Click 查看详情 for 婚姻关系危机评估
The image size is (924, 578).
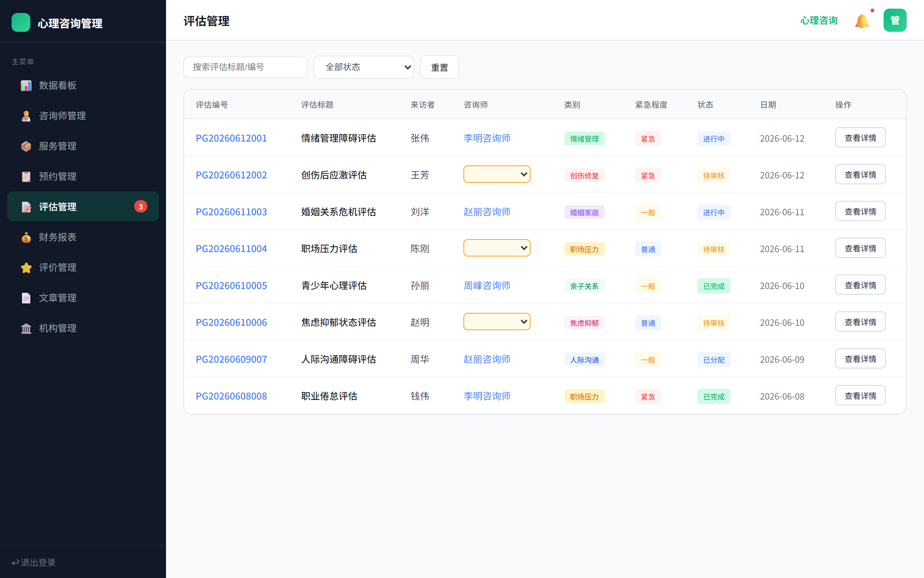860,211
